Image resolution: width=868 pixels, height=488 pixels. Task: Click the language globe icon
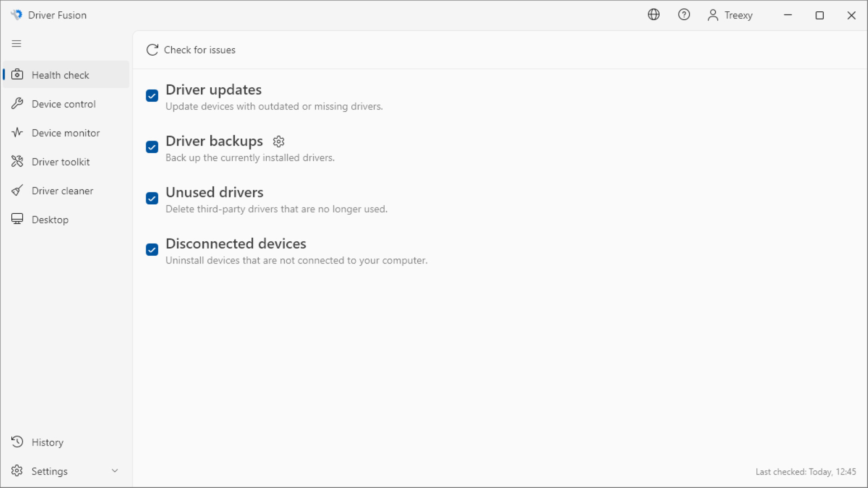(654, 14)
